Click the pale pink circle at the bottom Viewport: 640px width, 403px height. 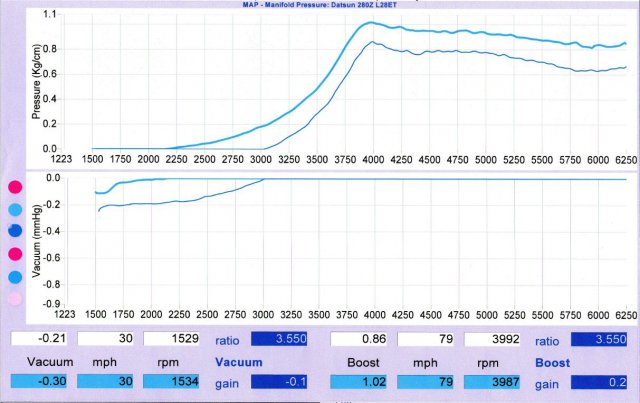[x=15, y=300]
